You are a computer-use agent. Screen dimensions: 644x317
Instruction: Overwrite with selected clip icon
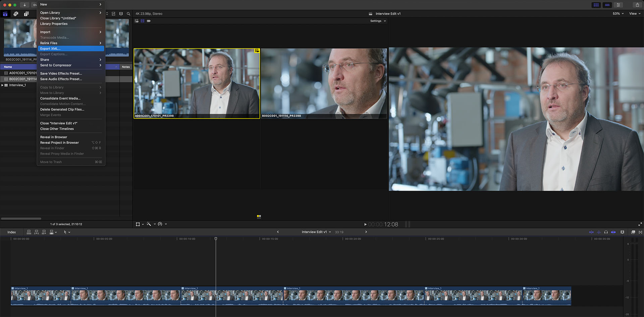tap(51, 232)
